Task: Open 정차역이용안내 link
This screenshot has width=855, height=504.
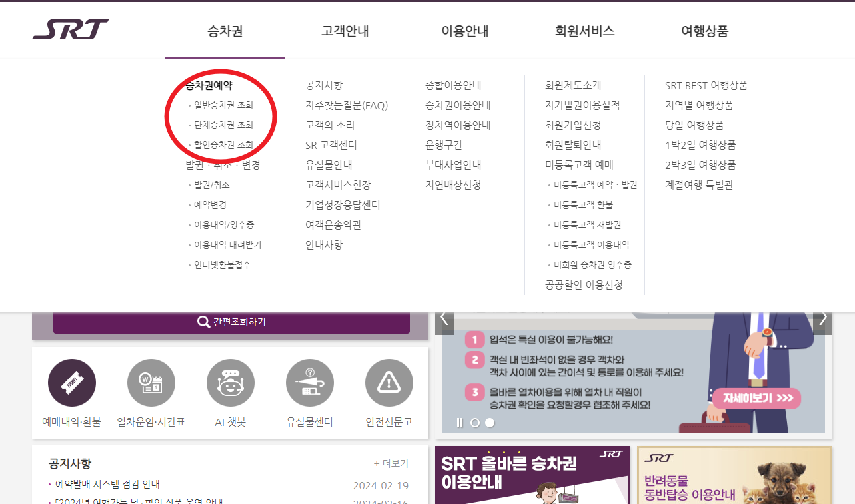Action: pos(458,125)
